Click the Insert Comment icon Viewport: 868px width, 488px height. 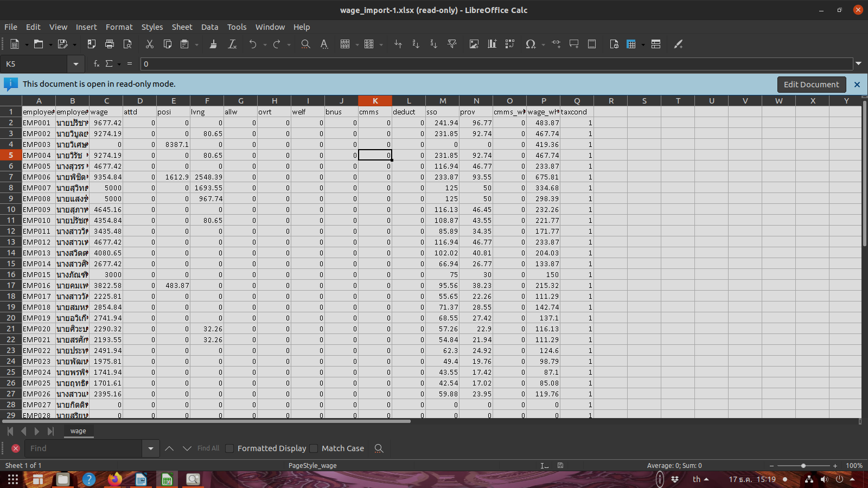574,44
